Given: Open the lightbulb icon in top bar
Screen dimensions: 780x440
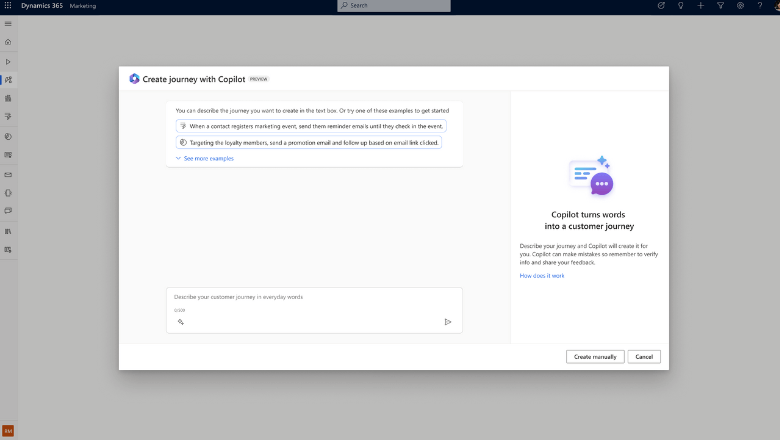Looking at the screenshot, I should [x=680, y=6].
